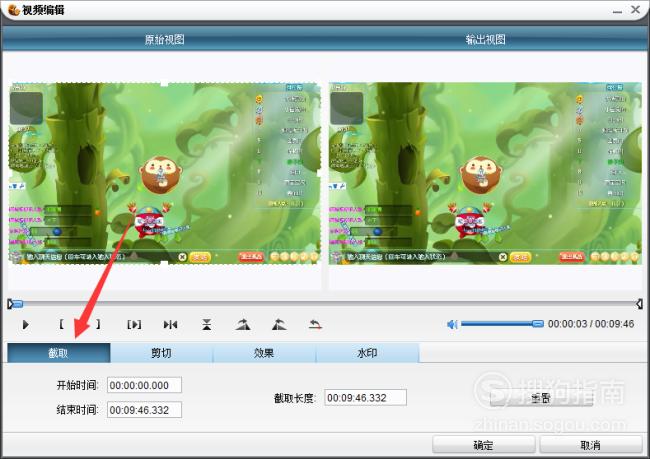The image size is (650, 459).
Task: Click the first curved-arrow rotate icon
Action: (x=243, y=325)
